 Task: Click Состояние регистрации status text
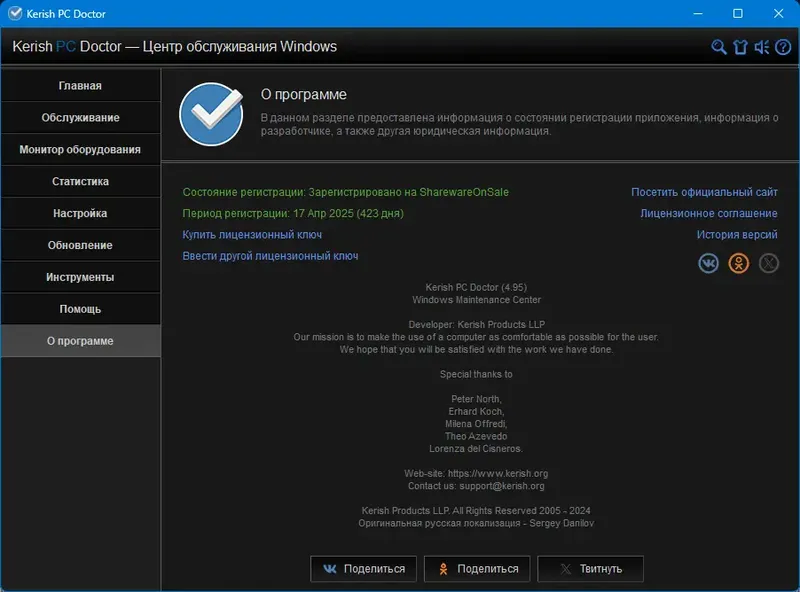tap(345, 192)
